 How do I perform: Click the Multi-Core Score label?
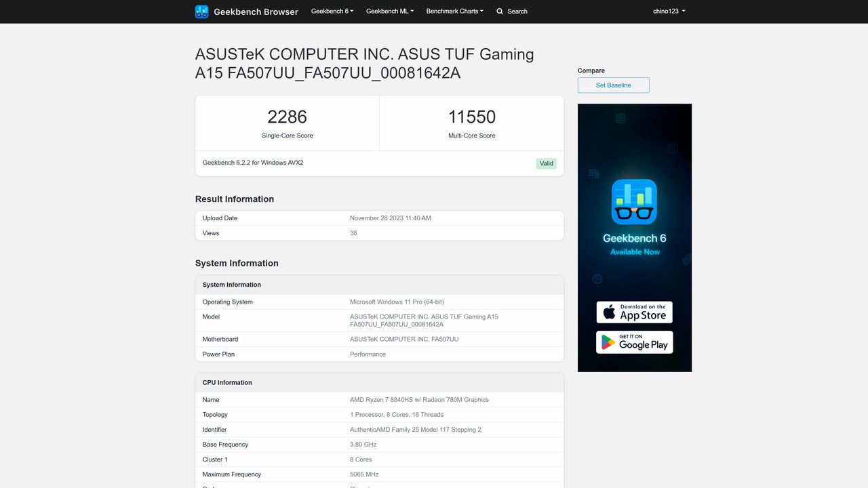point(472,136)
